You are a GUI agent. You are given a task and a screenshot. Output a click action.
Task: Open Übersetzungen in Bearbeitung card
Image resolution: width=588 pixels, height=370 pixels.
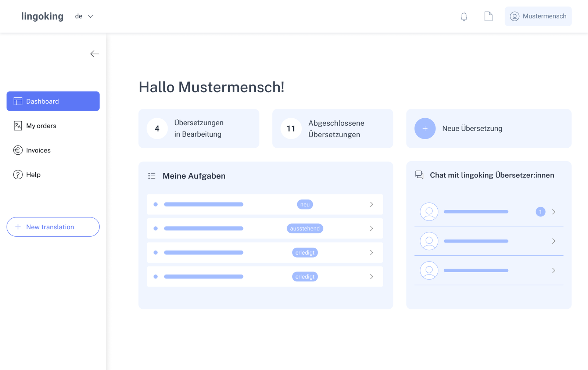pyautogui.click(x=199, y=129)
